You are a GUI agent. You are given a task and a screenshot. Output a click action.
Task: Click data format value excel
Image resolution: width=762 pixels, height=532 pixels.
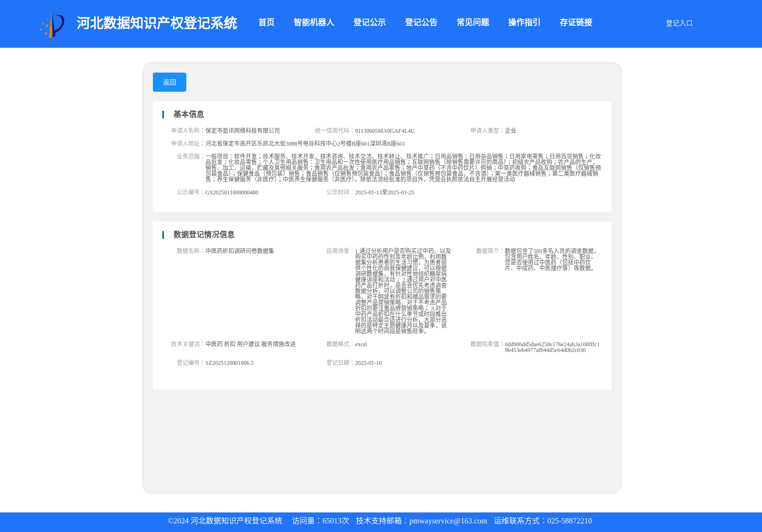coord(361,344)
